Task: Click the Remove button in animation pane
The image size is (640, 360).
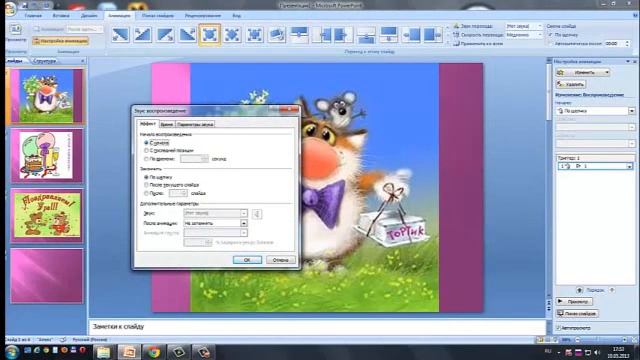Action: click(x=571, y=84)
